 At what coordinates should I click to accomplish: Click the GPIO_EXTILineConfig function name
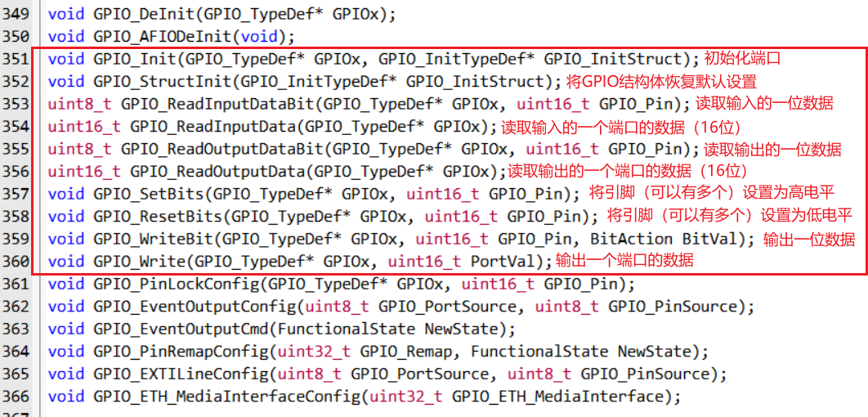tap(181, 374)
